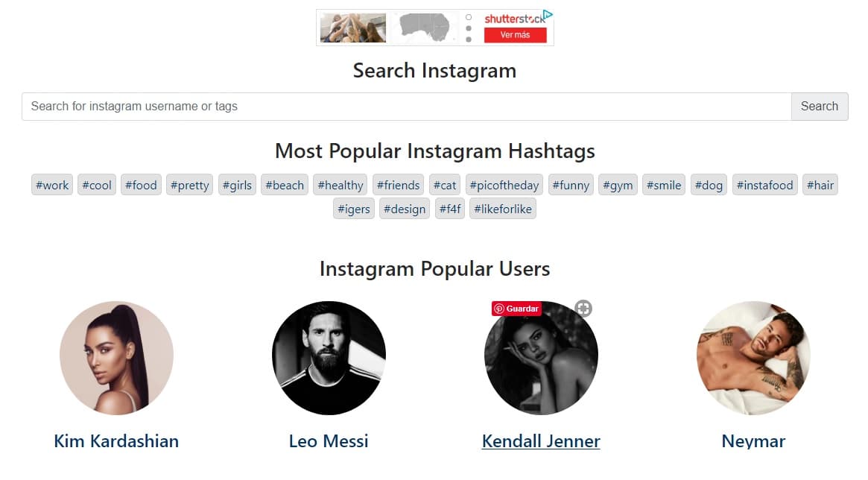Open Neymar's profile picture

tap(753, 358)
